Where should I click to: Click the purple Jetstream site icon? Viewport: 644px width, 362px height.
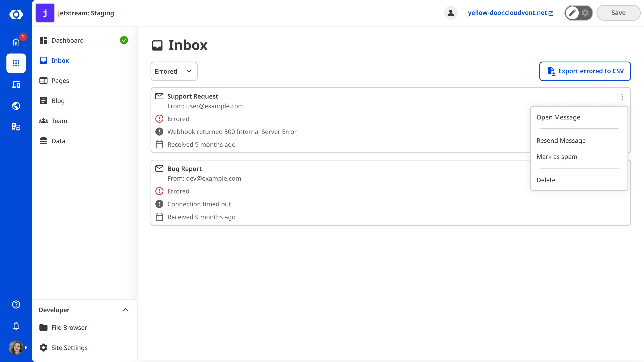(45, 13)
